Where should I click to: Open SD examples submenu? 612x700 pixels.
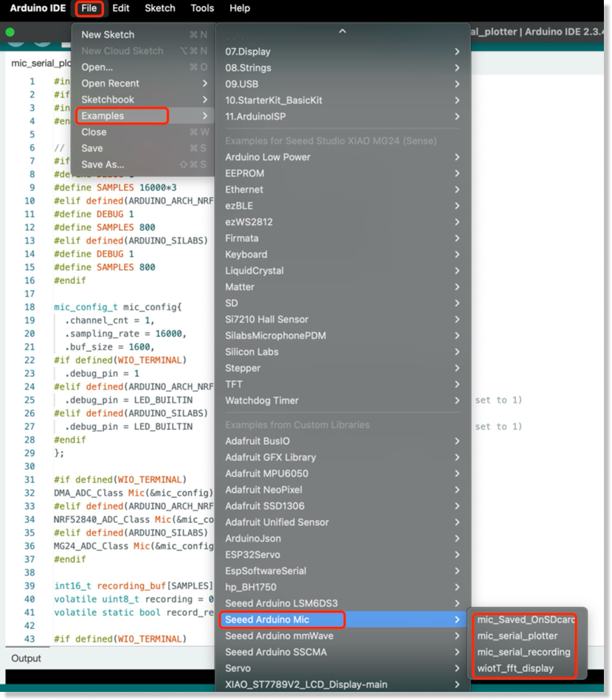coord(342,302)
